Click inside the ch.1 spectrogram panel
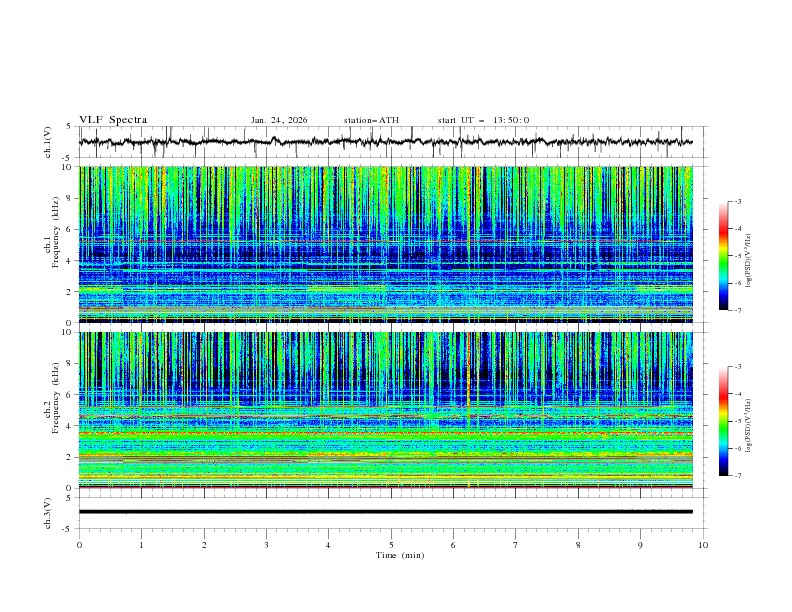The image size is (792, 612). (386, 244)
